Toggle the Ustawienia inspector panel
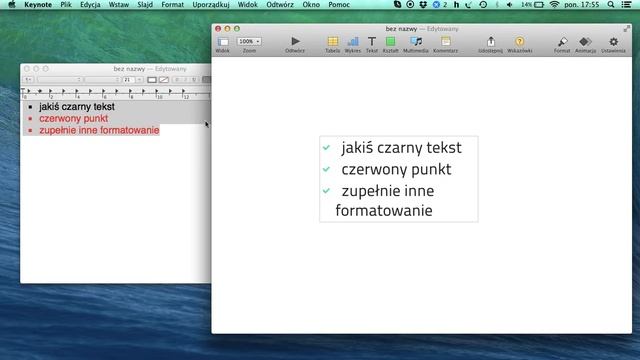 tap(613, 44)
